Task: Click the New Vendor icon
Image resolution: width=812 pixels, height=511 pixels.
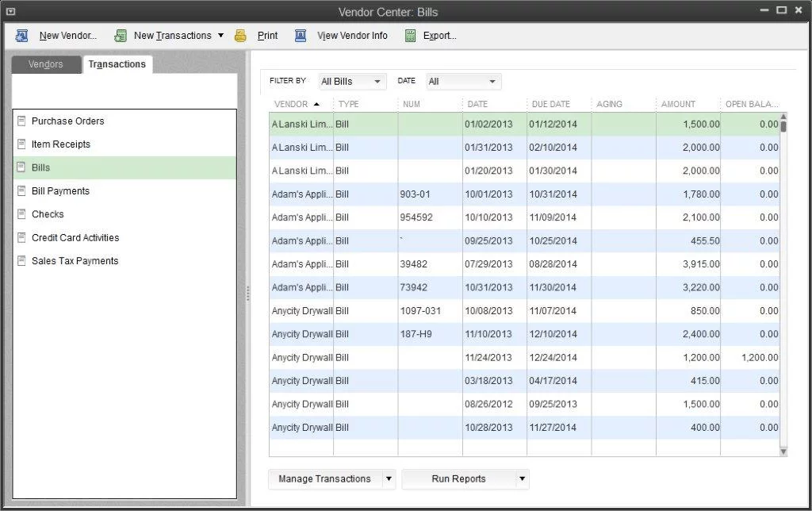Action: pos(21,35)
